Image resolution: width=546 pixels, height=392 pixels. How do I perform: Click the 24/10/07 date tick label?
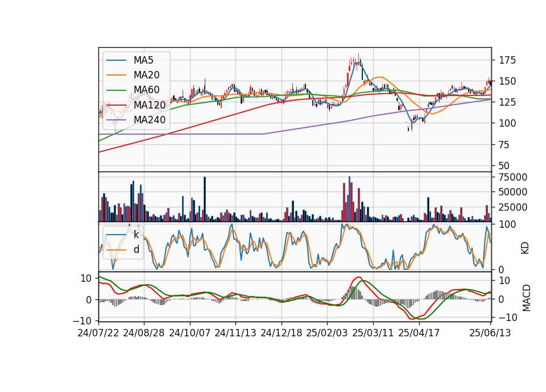(x=190, y=333)
